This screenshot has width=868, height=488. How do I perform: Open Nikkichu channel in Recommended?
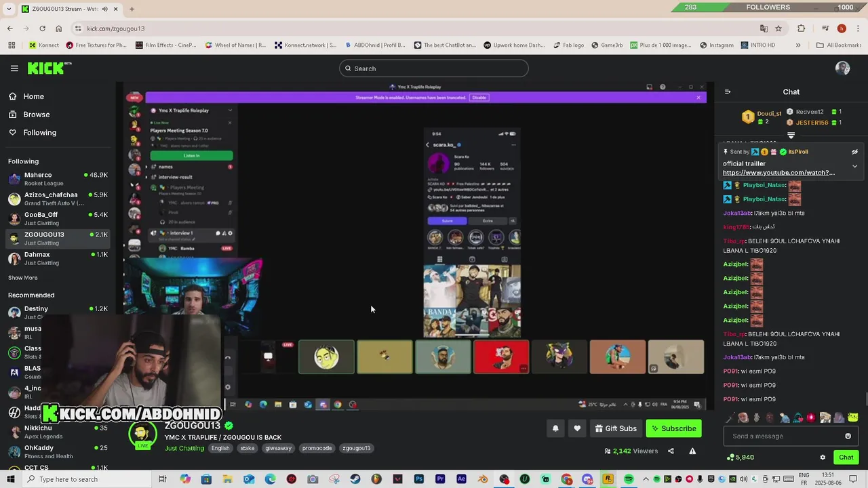(58, 432)
